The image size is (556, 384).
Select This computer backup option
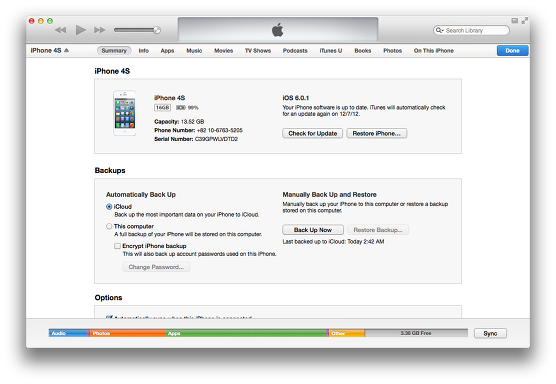point(109,226)
